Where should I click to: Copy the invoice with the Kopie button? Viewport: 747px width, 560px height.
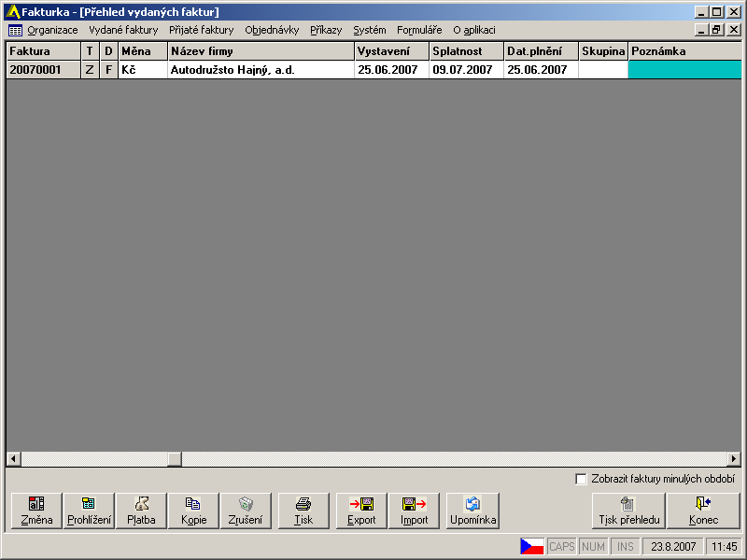click(194, 511)
